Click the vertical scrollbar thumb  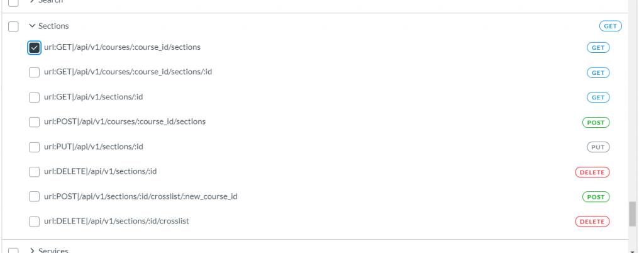(x=633, y=213)
